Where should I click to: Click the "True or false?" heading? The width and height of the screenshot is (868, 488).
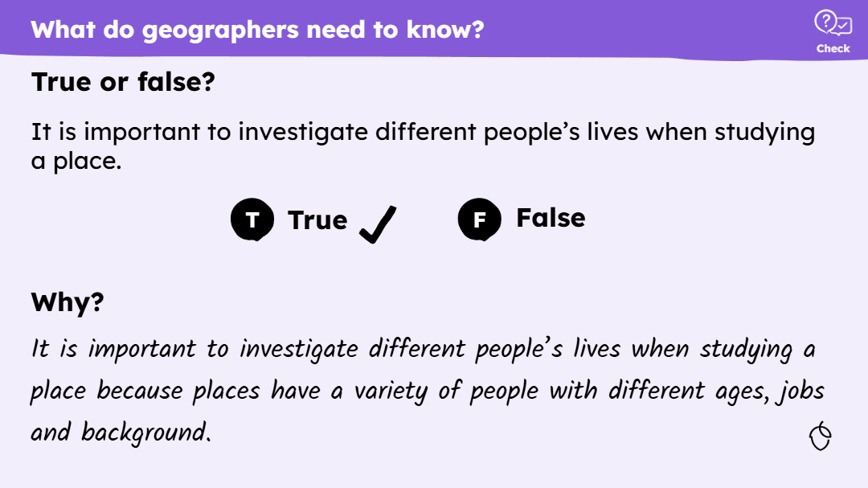click(x=123, y=81)
